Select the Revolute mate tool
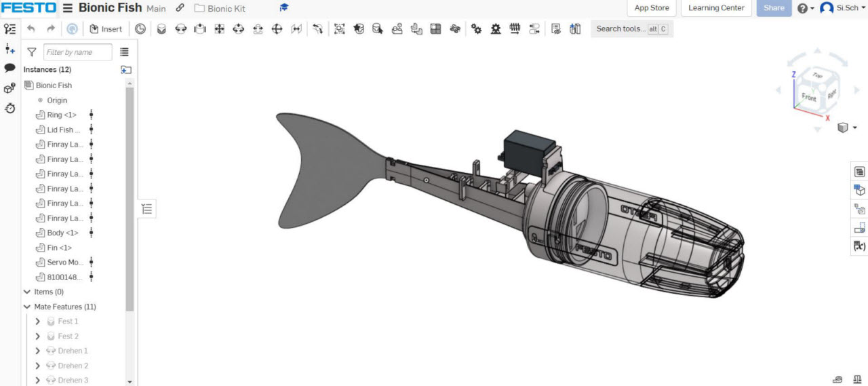 pyautogui.click(x=181, y=29)
